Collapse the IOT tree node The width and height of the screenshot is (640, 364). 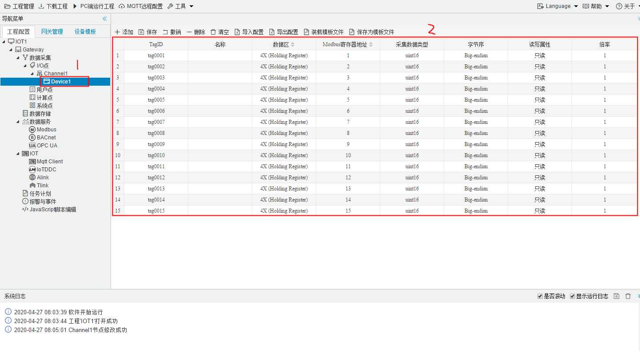pos(18,154)
